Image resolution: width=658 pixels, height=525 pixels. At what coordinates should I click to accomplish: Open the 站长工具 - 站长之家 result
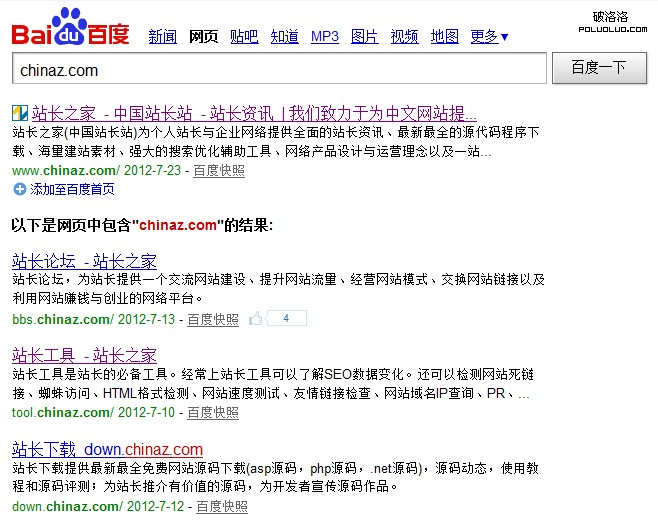click(84, 355)
